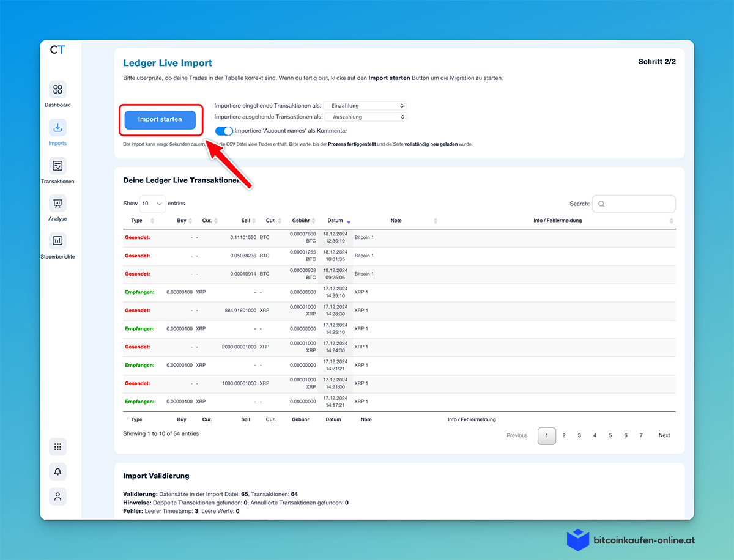This screenshot has height=560, width=734.
Task: Select pagination page 2
Action: click(x=564, y=435)
